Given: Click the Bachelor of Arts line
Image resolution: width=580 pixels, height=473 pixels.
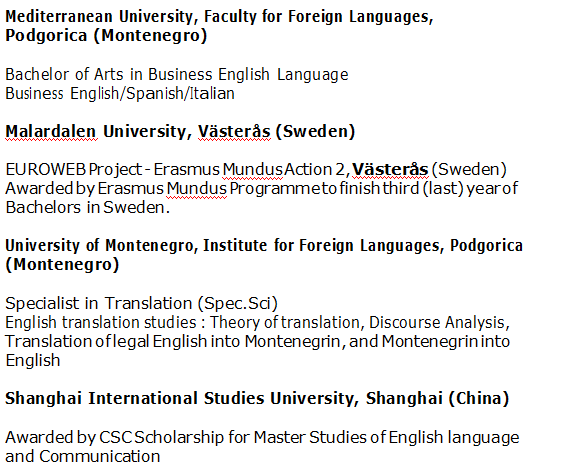Looking at the screenshot, I should click(x=177, y=75).
